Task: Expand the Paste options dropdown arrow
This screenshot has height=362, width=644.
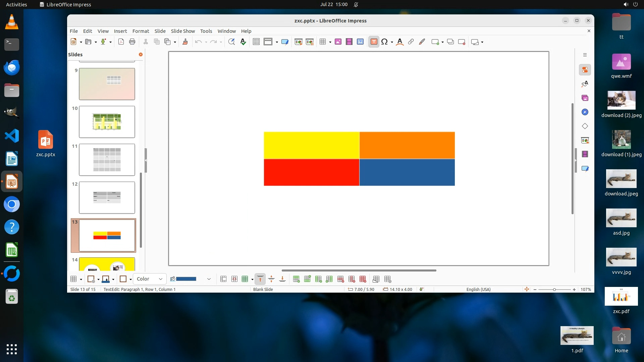Action: pos(175,42)
